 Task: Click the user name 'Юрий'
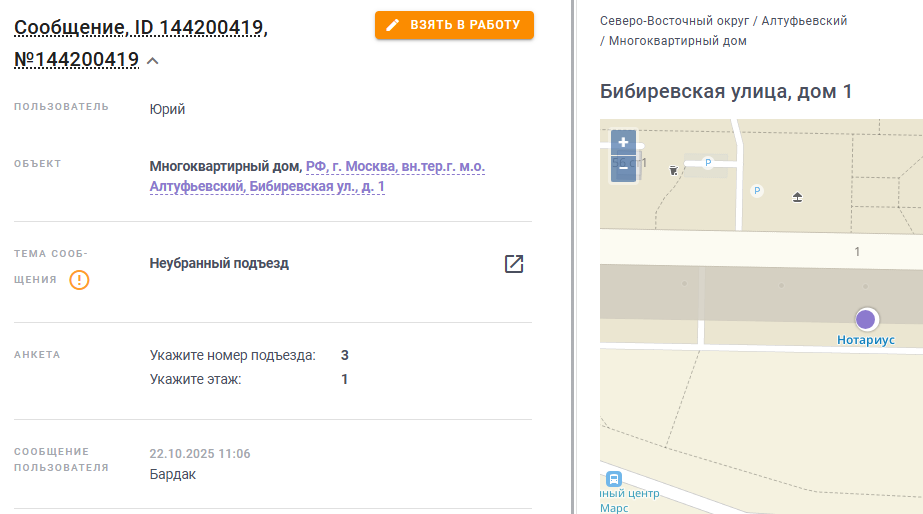(x=167, y=109)
